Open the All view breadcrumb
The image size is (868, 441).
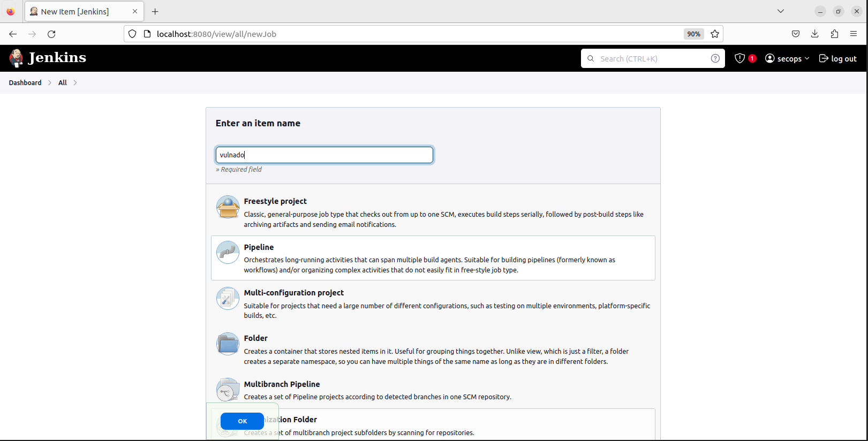[63, 82]
